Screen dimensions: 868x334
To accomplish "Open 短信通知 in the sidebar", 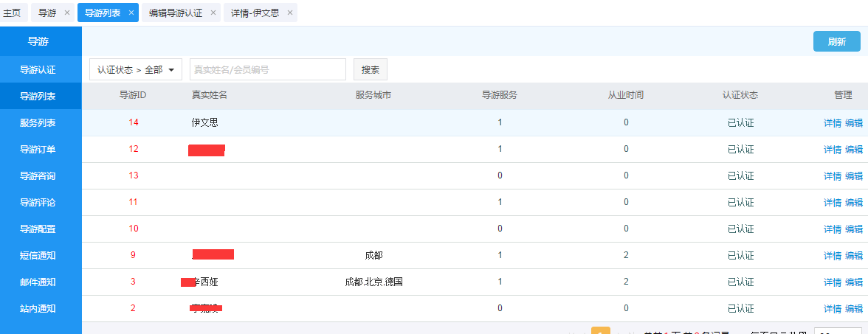I will coord(38,256).
